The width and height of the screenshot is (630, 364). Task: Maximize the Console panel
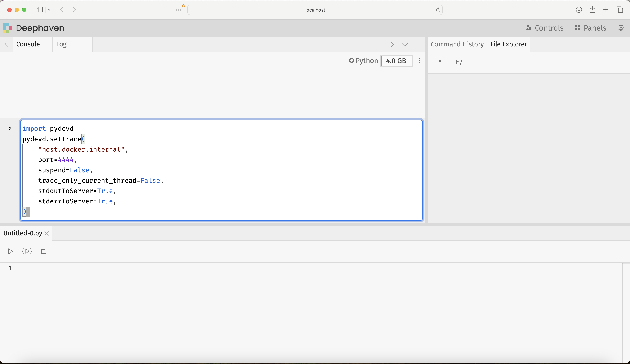click(x=418, y=44)
